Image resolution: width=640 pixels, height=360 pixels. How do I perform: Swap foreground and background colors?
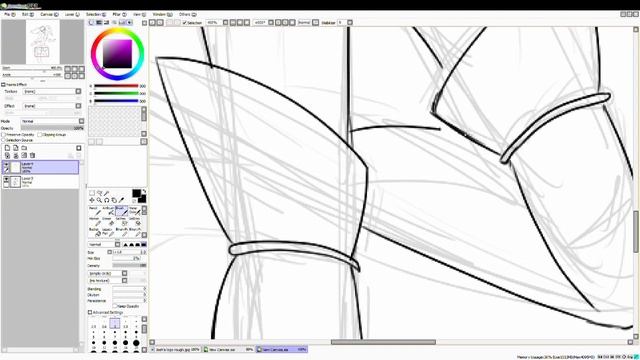tap(144, 191)
